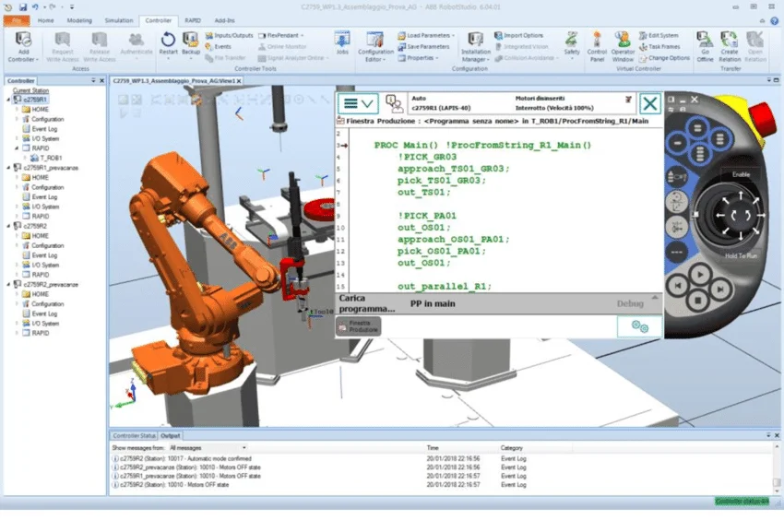Switch to the Controller Status tab
784x532 pixels.
coord(134,435)
